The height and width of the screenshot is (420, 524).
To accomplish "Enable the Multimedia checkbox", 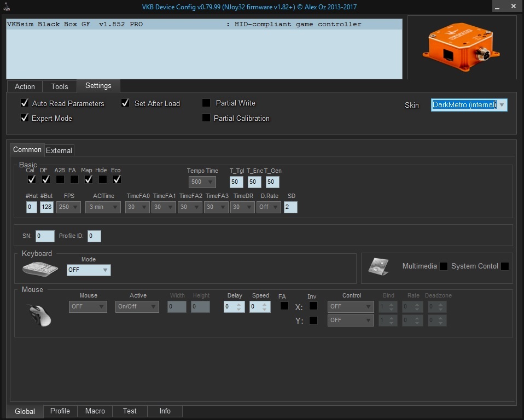I will coord(444,266).
